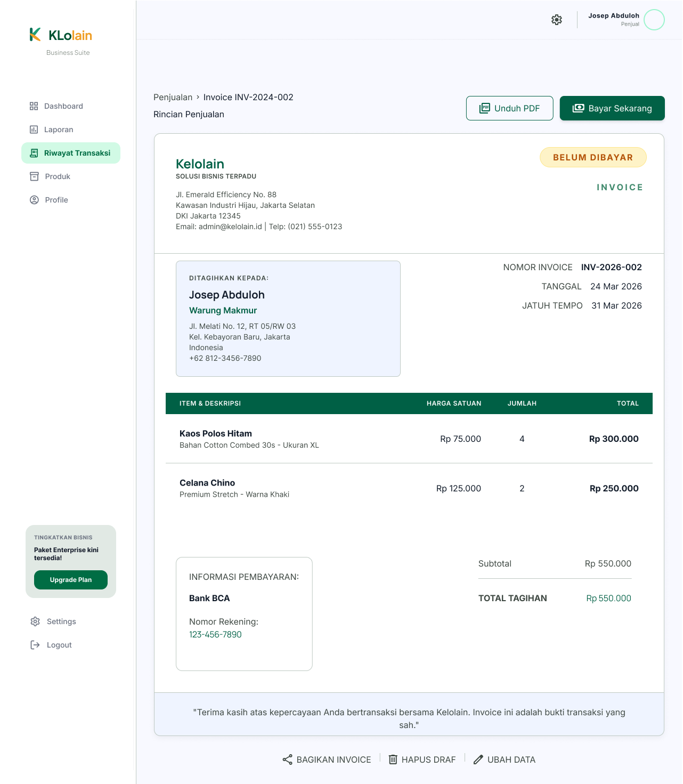Pay now with Bayar Sekarang button
Screen dimensions: 683x784
[612, 108]
